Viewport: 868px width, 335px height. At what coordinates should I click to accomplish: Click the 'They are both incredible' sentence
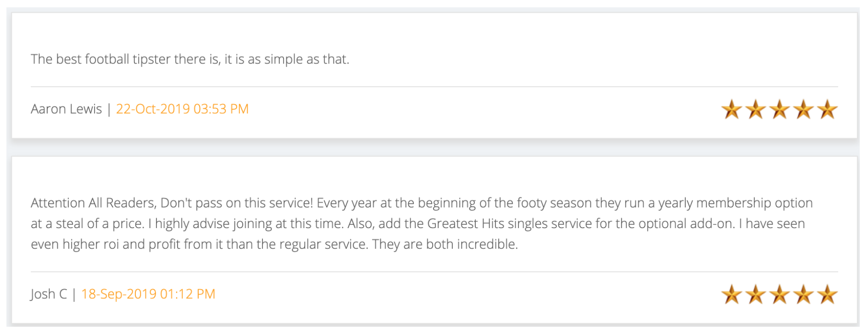point(445,244)
